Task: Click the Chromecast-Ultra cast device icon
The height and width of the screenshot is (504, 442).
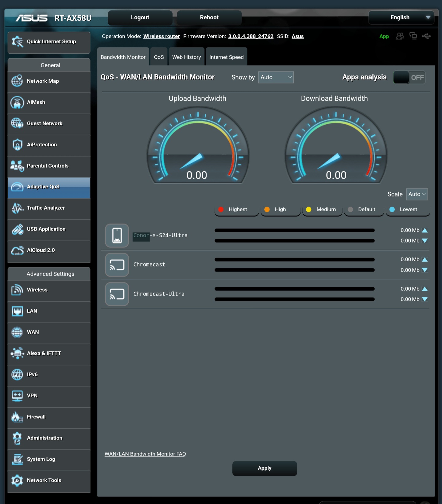Action: [117, 294]
